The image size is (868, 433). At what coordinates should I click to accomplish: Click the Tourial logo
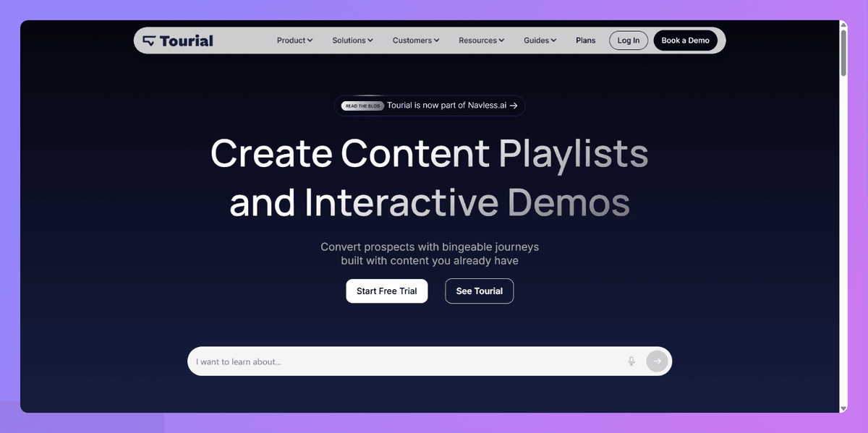point(178,40)
